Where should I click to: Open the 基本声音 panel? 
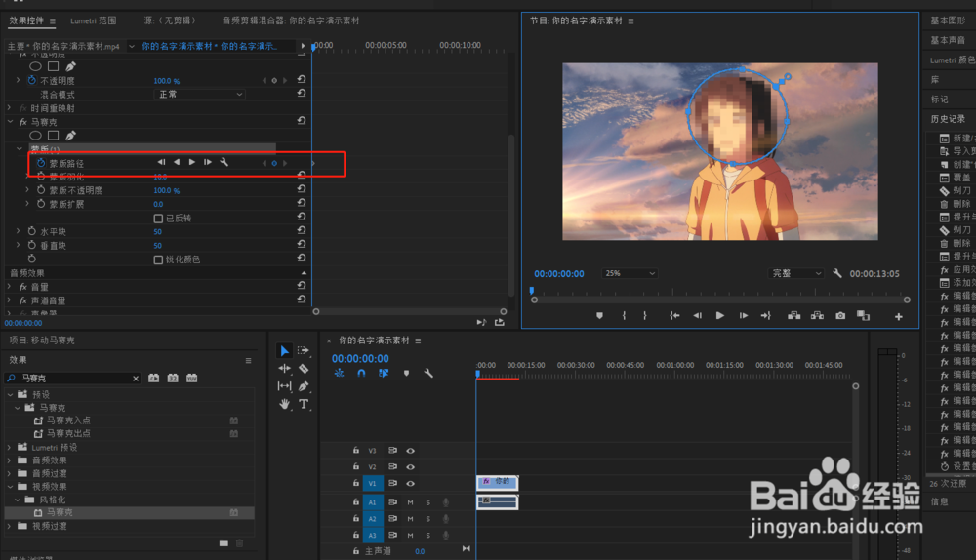tap(948, 40)
